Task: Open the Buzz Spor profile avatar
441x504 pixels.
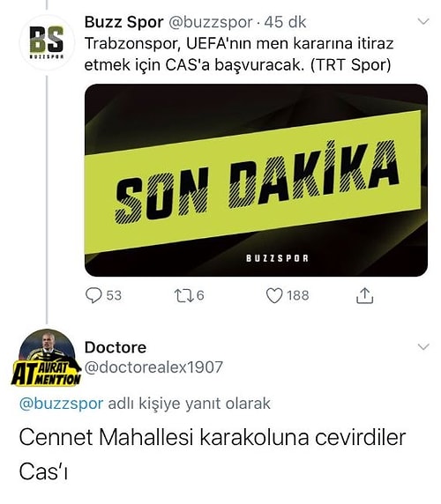Action: (x=47, y=43)
